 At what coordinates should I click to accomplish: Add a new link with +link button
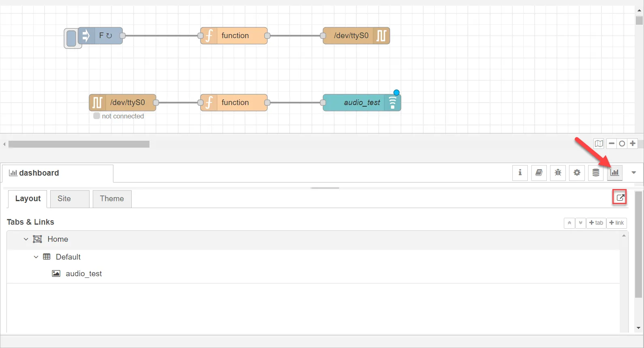tap(616, 223)
